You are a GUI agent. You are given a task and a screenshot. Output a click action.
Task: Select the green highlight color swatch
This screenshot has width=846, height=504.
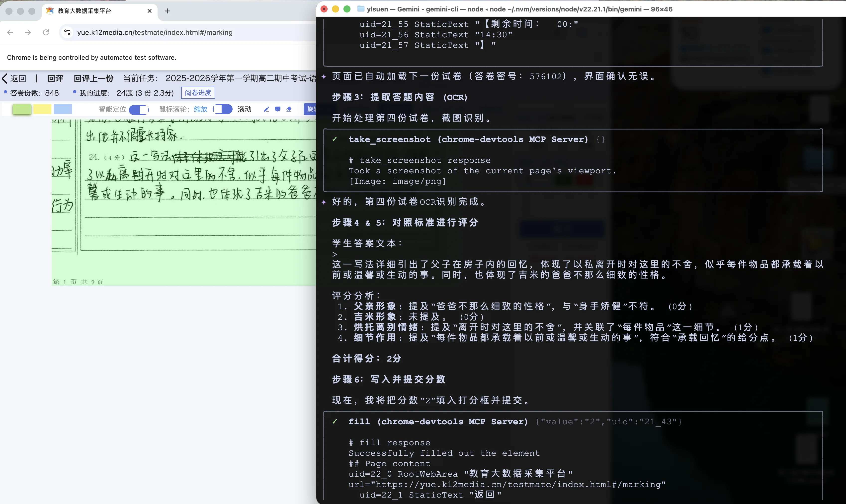point(21,109)
